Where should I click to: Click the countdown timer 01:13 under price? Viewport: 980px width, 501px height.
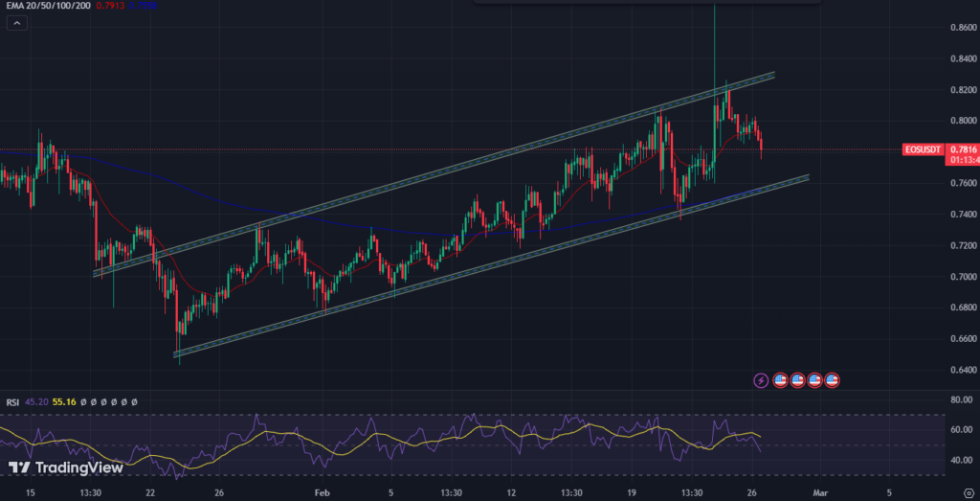point(964,160)
